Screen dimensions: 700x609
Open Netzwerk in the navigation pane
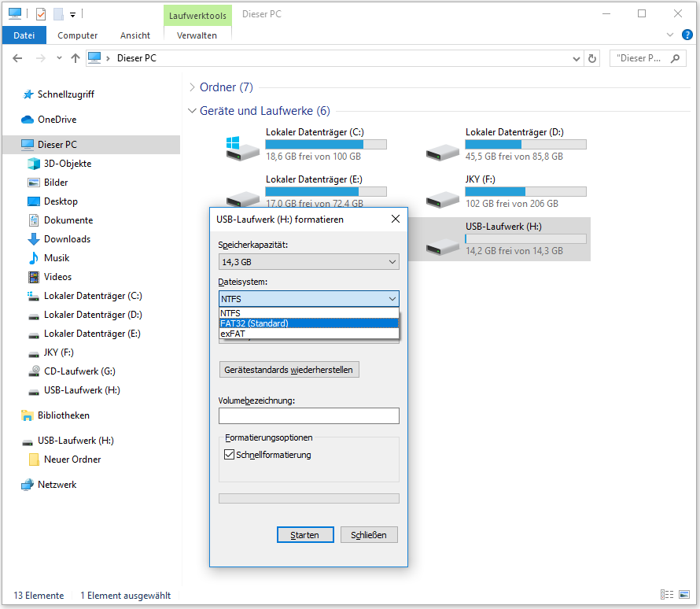click(57, 485)
